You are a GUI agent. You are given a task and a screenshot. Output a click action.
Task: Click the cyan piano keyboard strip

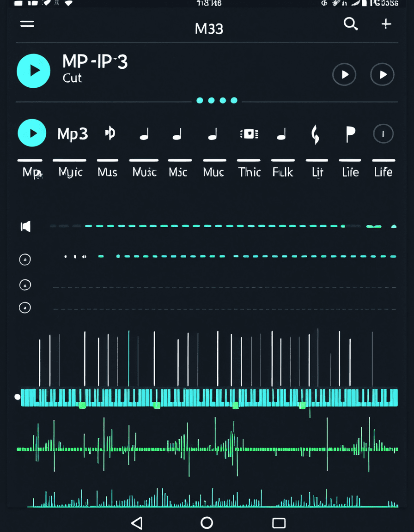[x=209, y=398]
